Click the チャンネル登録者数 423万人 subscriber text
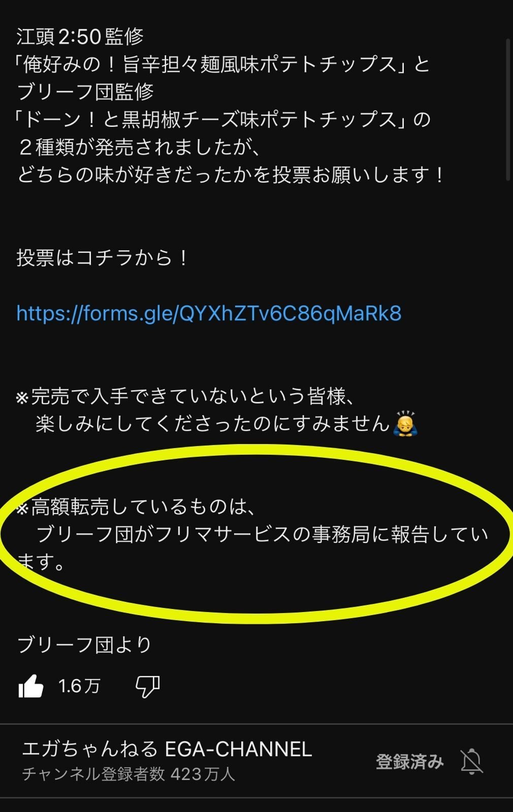This screenshot has width=513, height=812. tap(129, 774)
